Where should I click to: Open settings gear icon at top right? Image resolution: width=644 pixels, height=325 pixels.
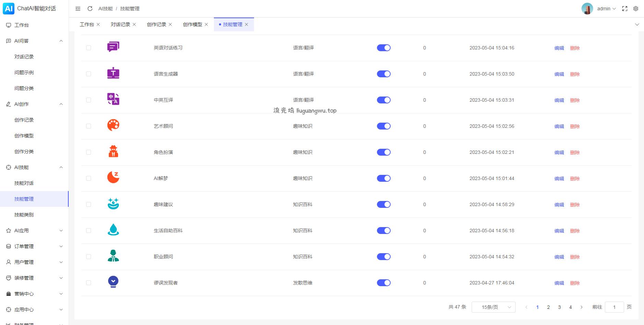click(x=636, y=9)
